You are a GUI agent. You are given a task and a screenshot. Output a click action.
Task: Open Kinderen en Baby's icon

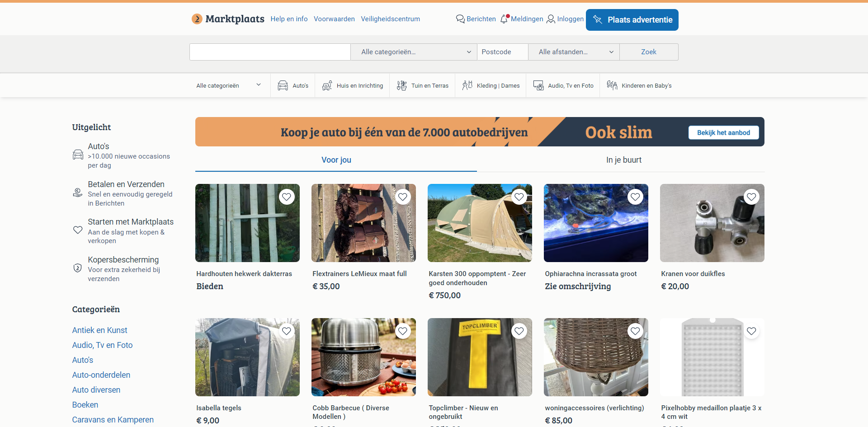pos(612,86)
